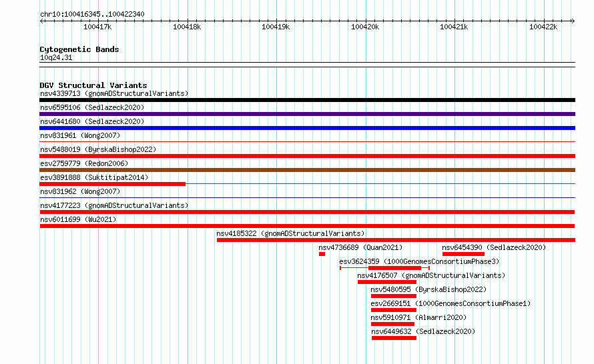Click the red nsv5910971 variant bar
Image resolution: width=594 pixels, height=364 pixels.
(x=393, y=324)
